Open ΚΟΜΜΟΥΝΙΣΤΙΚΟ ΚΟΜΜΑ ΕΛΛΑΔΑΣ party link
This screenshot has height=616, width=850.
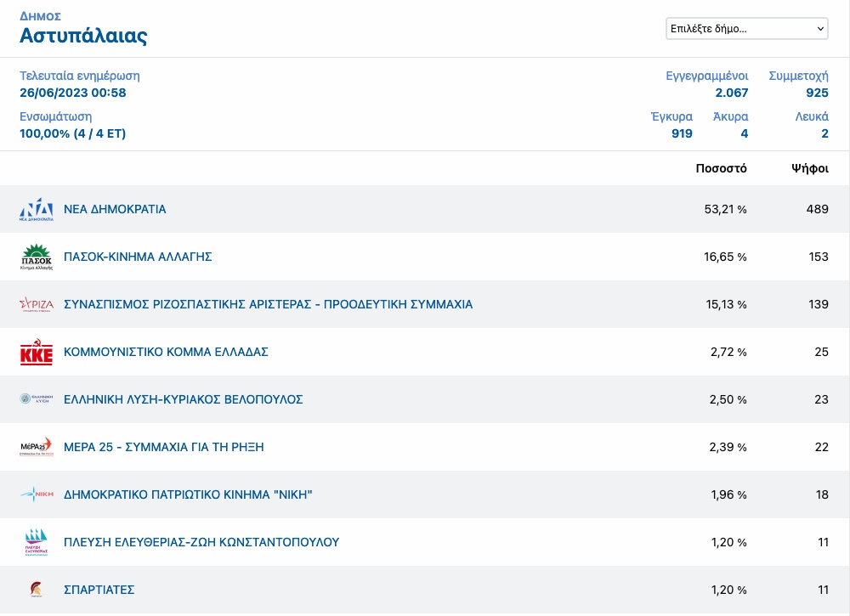166,352
